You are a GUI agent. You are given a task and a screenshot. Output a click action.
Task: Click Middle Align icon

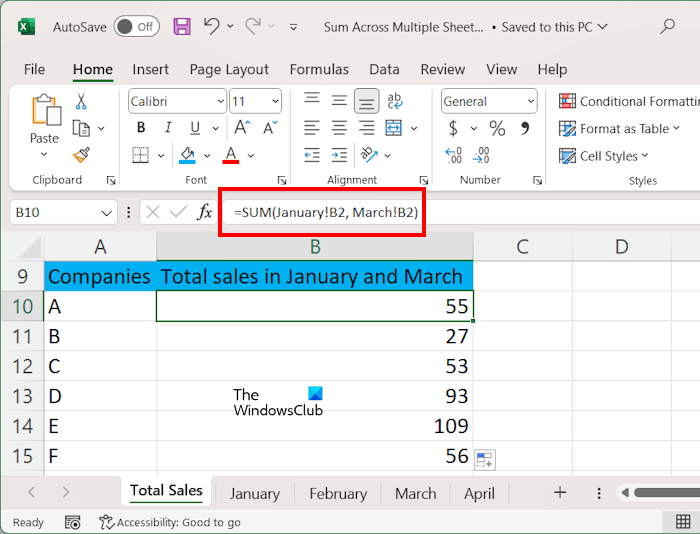339,100
